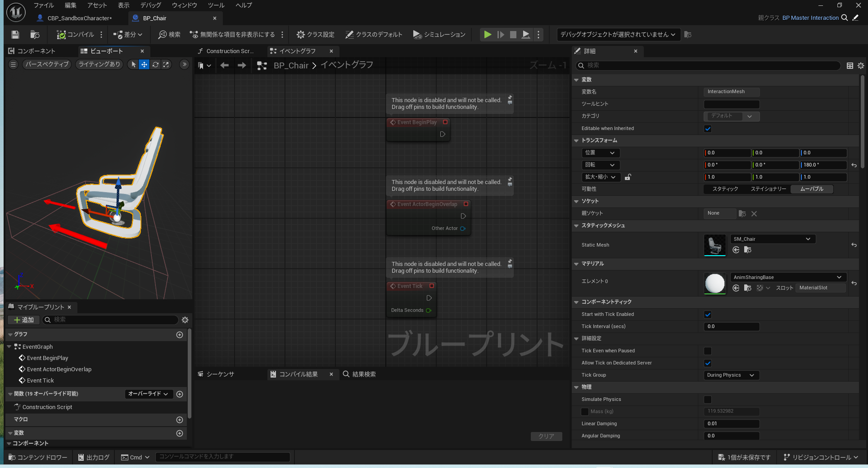Open the AnimSharingBase material dropdown
The image size is (868, 468).
click(x=788, y=278)
